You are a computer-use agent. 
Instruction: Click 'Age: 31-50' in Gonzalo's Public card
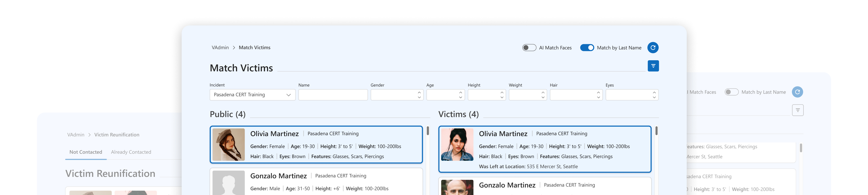pyautogui.click(x=297, y=189)
